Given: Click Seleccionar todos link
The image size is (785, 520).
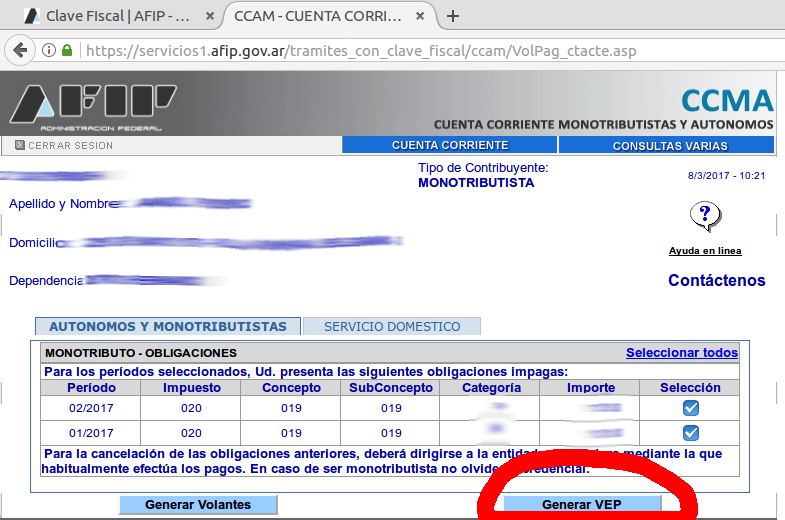Looking at the screenshot, I should 682,353.
